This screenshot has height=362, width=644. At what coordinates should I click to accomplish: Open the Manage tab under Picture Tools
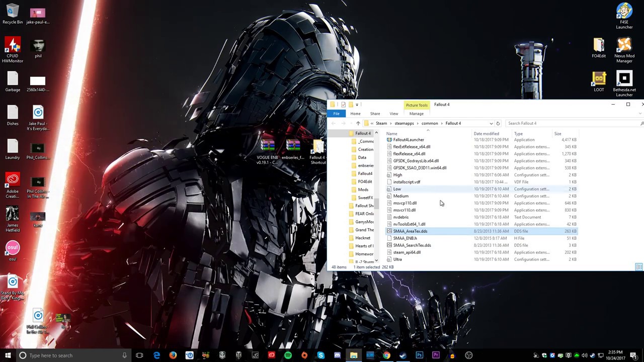[416, 114]
